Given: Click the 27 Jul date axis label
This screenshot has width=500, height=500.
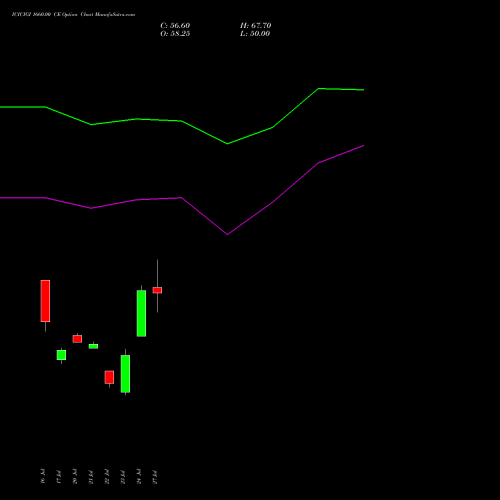Looking at the screenshot, I should [155, 476].
